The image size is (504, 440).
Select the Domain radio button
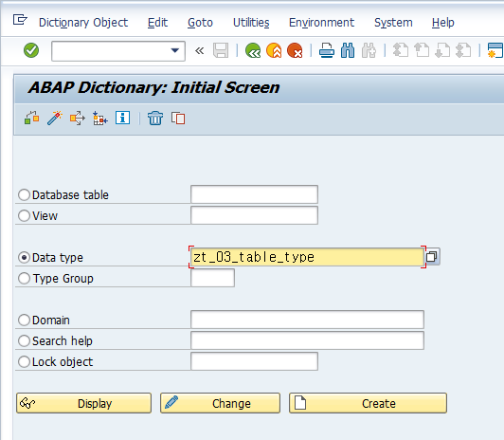pos(24,320)
